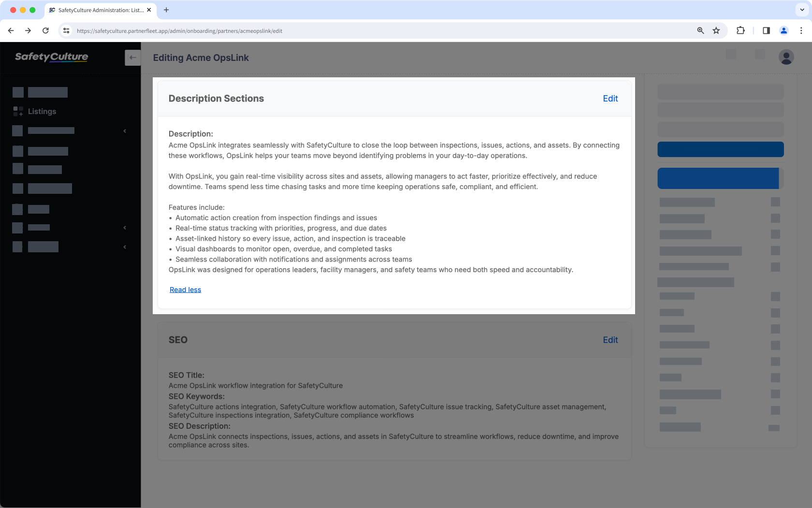This screenshot has height=508, width=812.
Task: Click the SafetyCulture logo
Action: (x=52, y=57)
